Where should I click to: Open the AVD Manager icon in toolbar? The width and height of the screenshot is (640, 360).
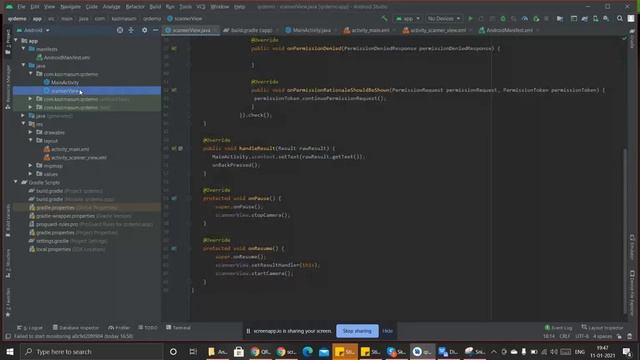coord(595,19)
